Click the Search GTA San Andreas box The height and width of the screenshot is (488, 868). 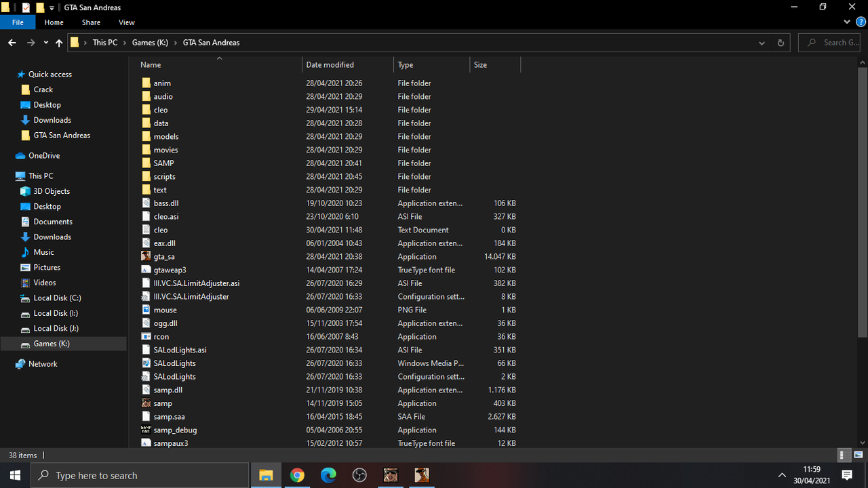831,42
